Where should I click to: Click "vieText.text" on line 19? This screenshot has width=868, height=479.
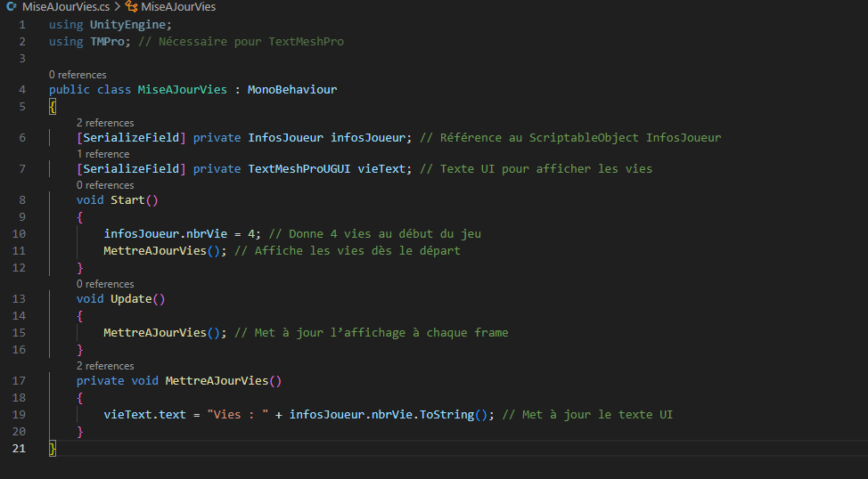pos(145,414)
